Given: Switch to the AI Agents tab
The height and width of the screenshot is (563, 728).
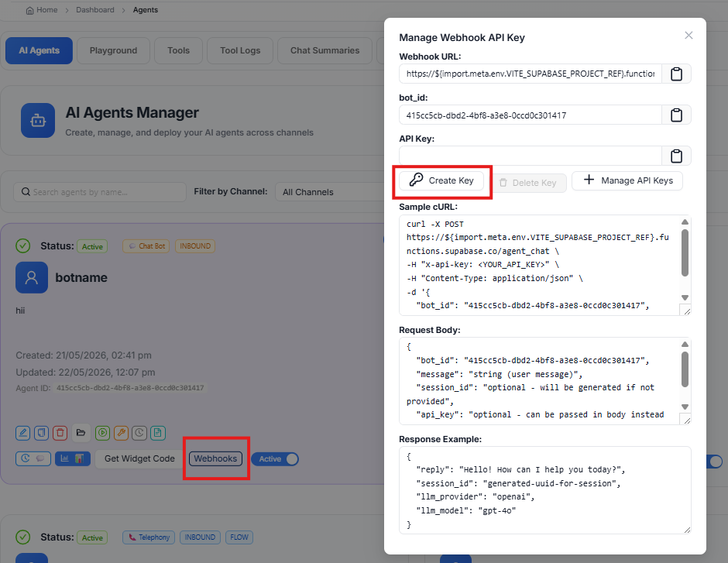Looking at the screenshot, I should point(39,50).
